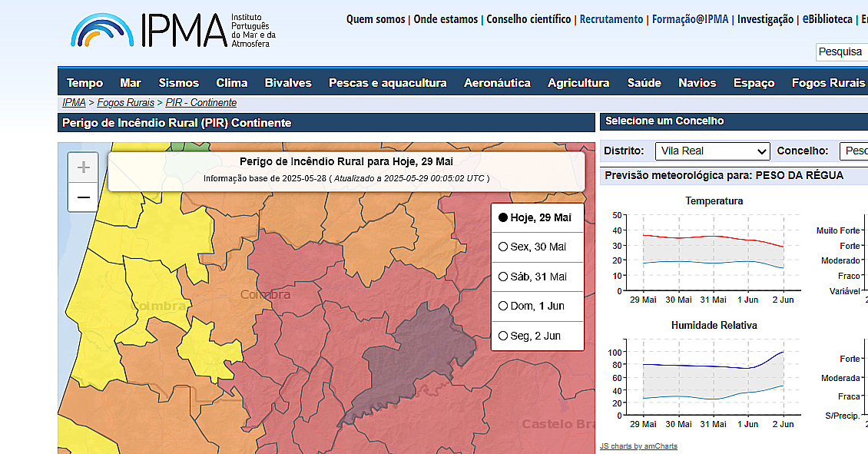Go to the Fogos Rurais menu

(x=828, y=83)
